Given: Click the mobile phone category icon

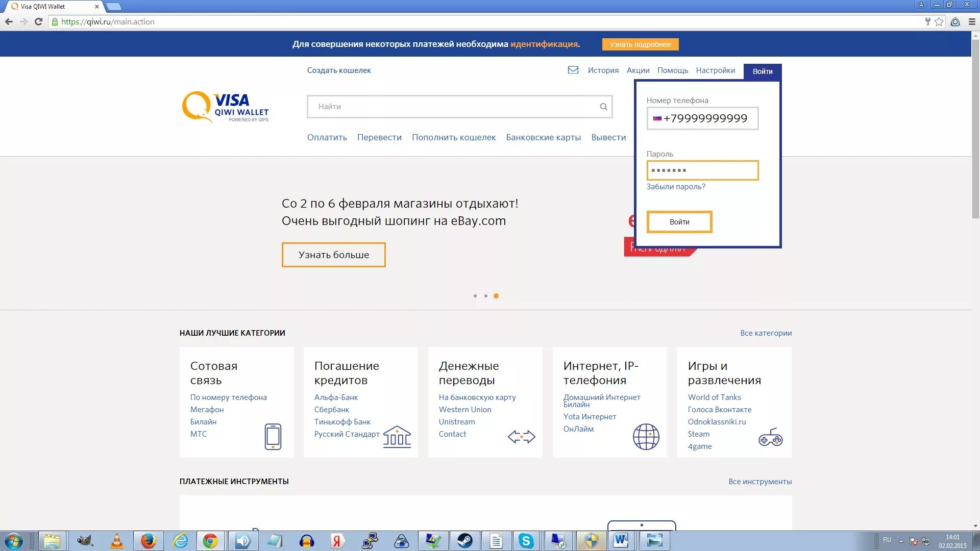Looking at the screenshot, I should click(273, 437).
